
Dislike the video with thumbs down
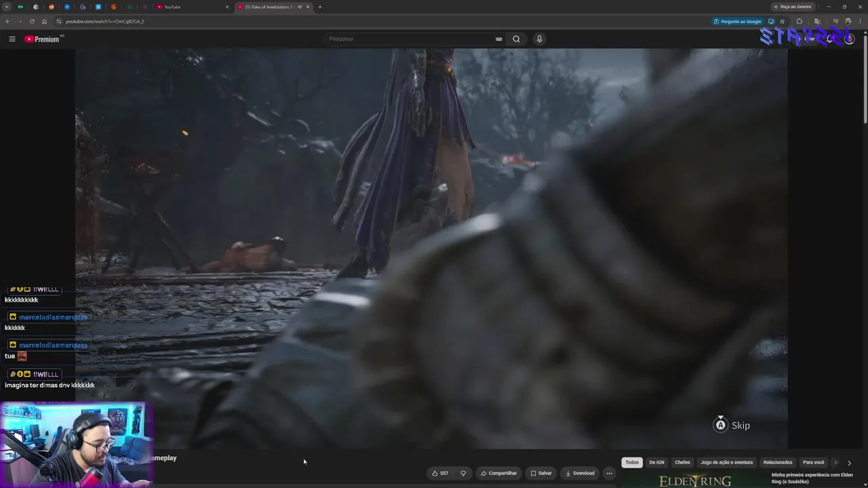(463, 473)
